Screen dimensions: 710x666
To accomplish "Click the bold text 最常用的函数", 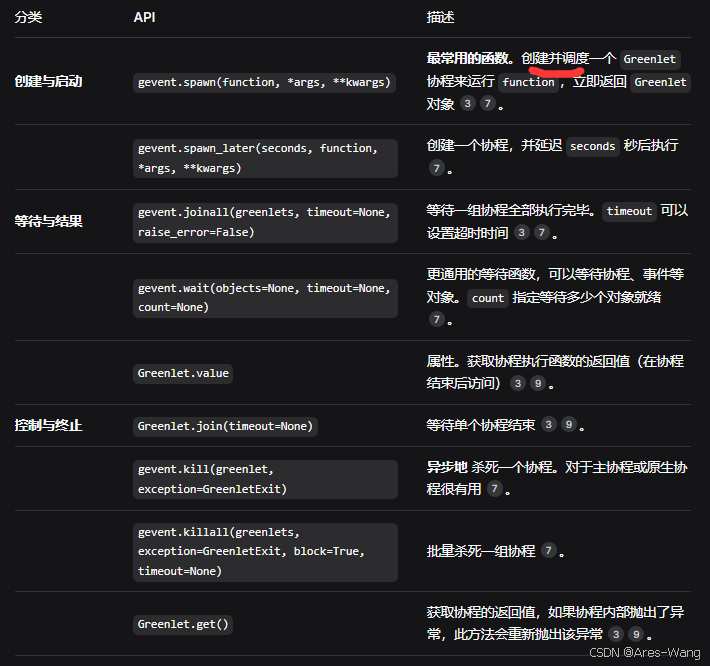I will 467,58.
